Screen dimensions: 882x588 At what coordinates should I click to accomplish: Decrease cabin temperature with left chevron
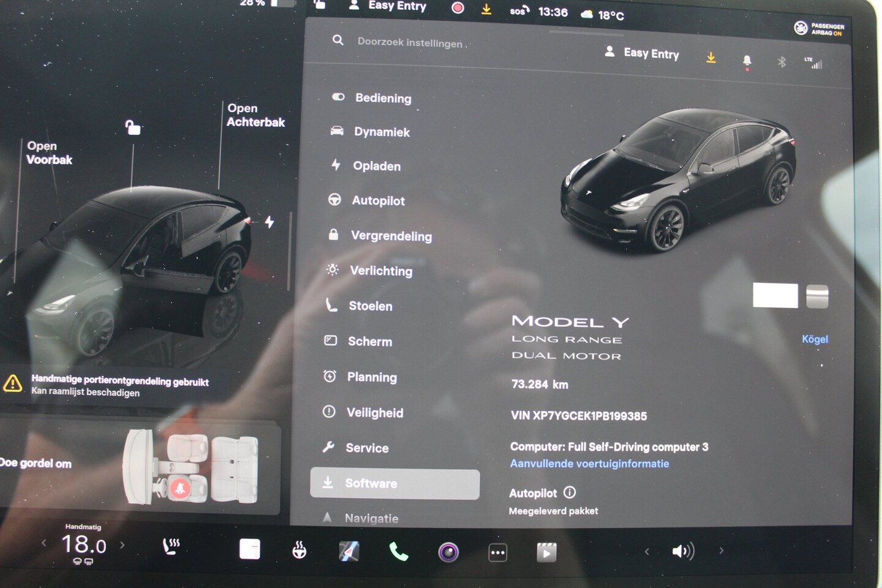tap(44, 543)
